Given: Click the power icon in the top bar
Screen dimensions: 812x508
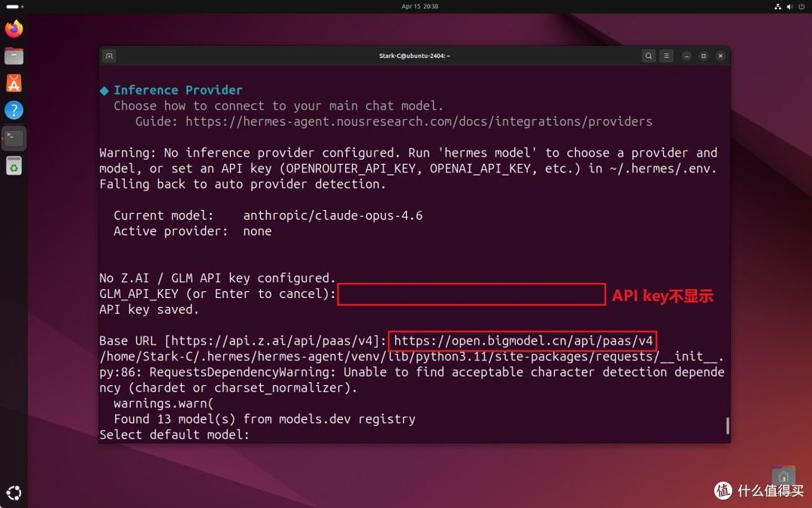Looking at the screenshot, I should (x=801, y=7).
